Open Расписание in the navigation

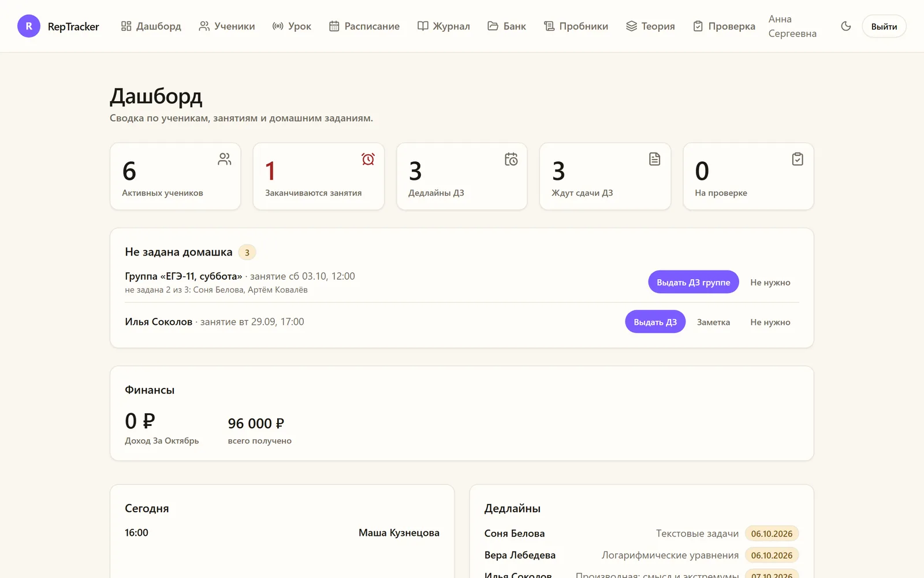tap(364, 26)
